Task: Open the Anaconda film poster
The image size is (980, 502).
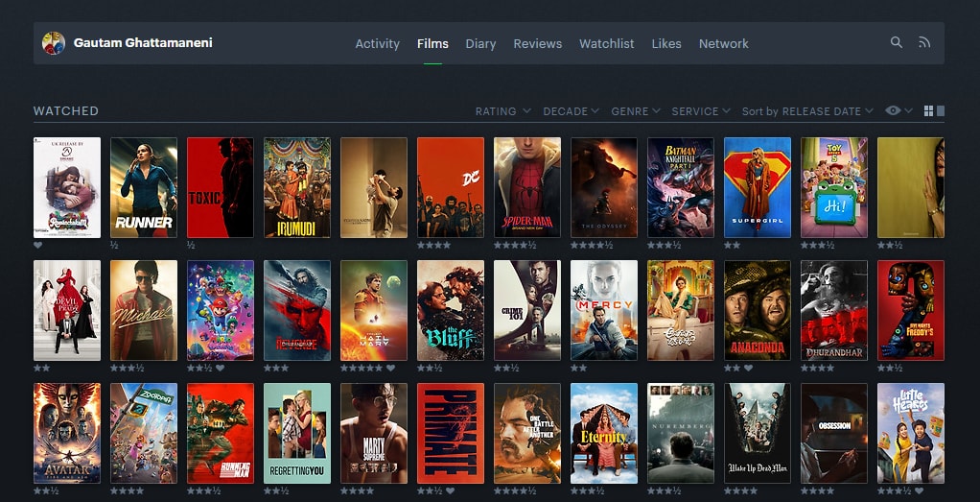Action: pyautogui.click(x=758, y=310)
